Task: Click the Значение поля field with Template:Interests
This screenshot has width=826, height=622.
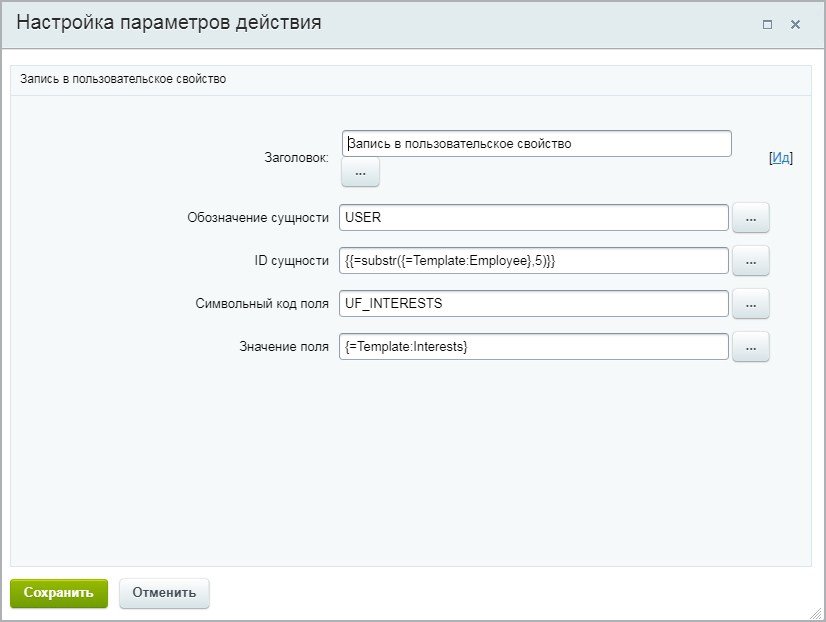Action: pyautogui.click(x=533, y=347)
